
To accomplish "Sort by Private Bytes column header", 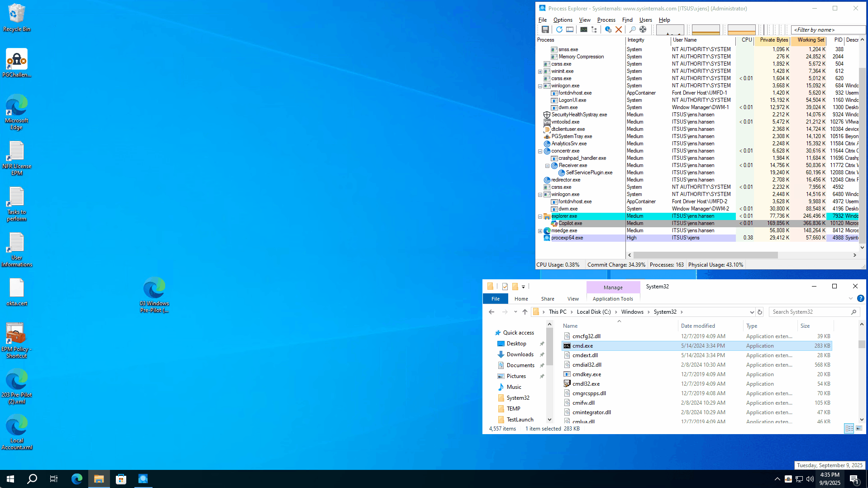I will (x=773, y=40).
